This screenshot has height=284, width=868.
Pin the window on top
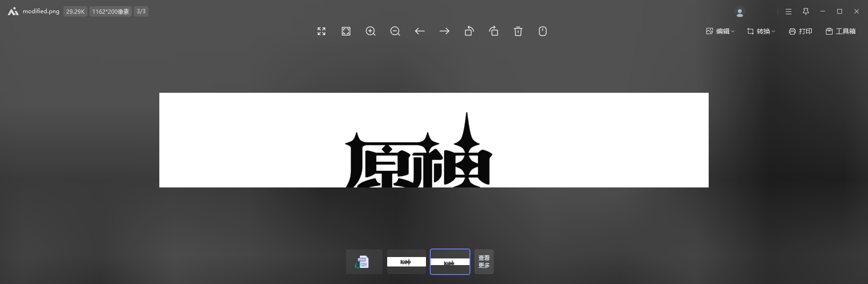806,12
